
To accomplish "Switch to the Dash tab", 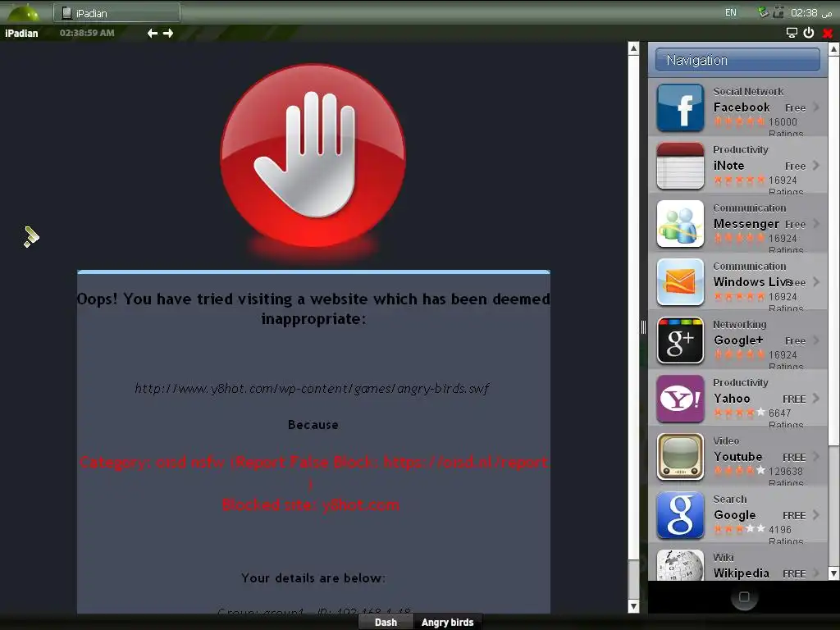I will pyautogui.click(x=386, y=622).
